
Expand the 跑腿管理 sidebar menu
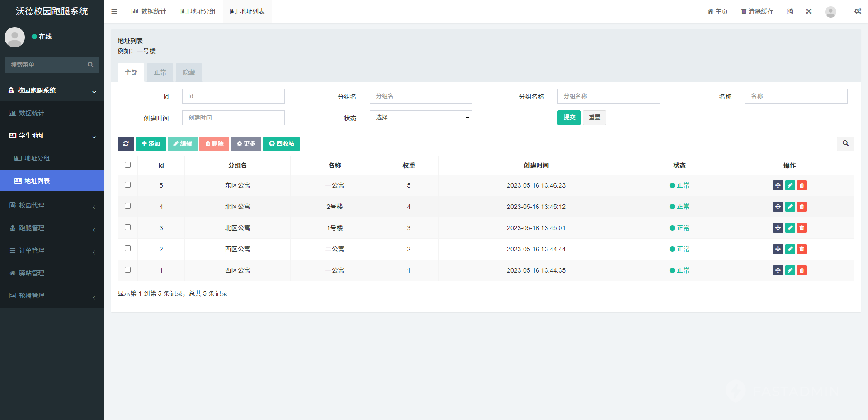click(52, 228)
